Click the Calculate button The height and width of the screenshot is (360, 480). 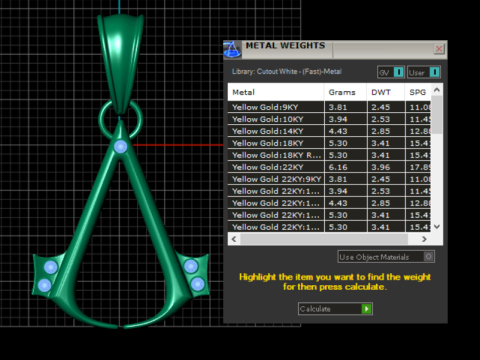(x=335, y=309)
